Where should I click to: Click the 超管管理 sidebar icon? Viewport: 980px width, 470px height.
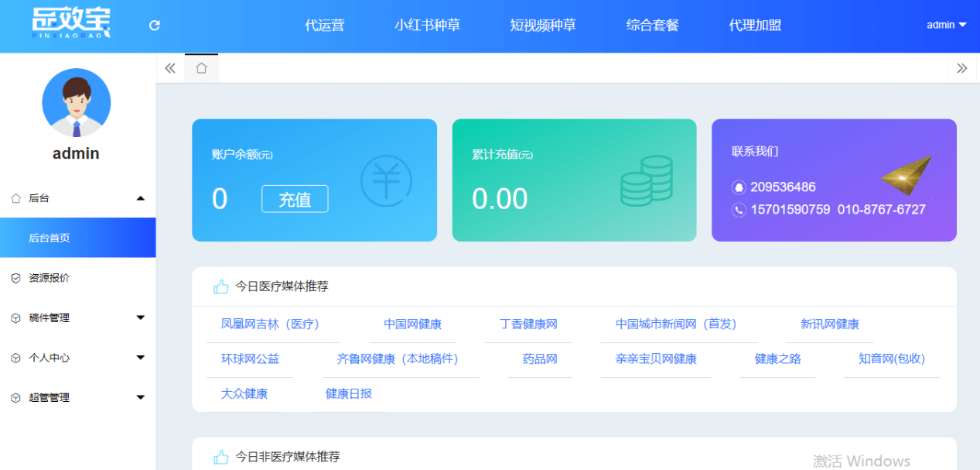[14, 397]
